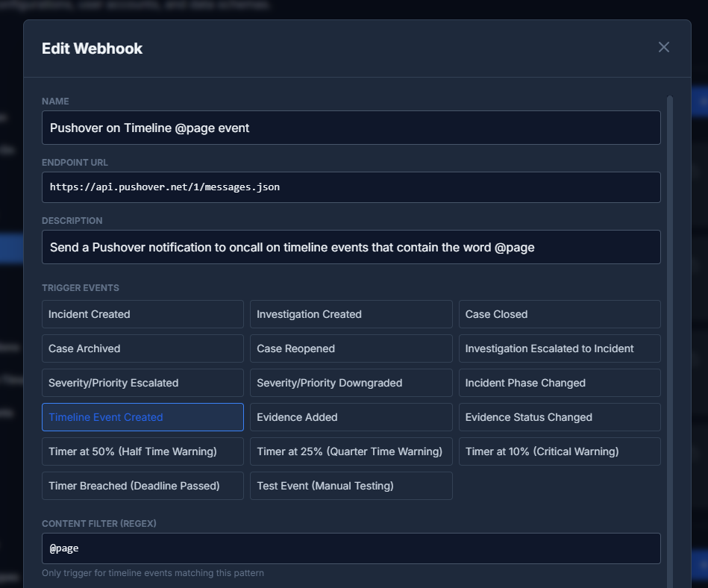Edit the webhook Name field
The image size is (708, 588).
coord(351,128)
